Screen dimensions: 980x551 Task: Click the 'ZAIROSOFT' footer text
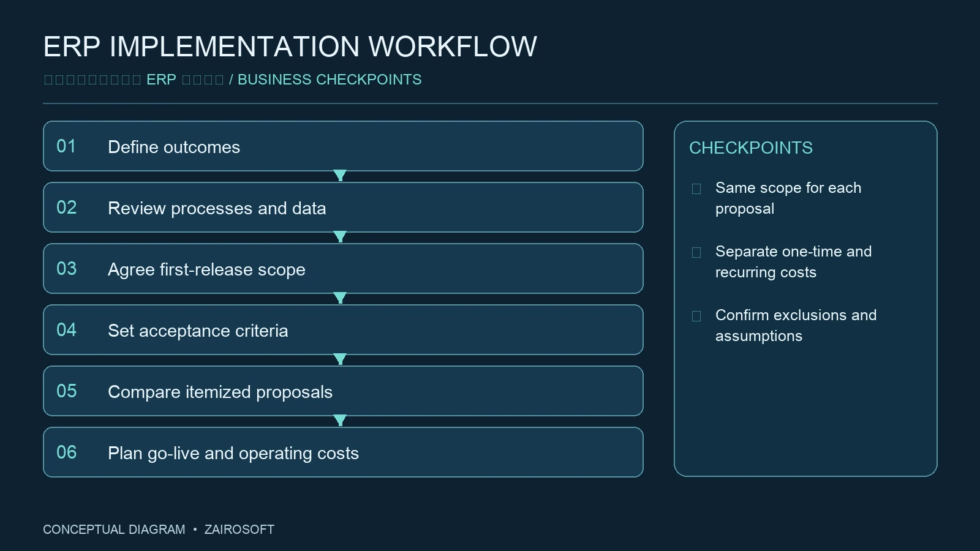click(x=239, y=530)
